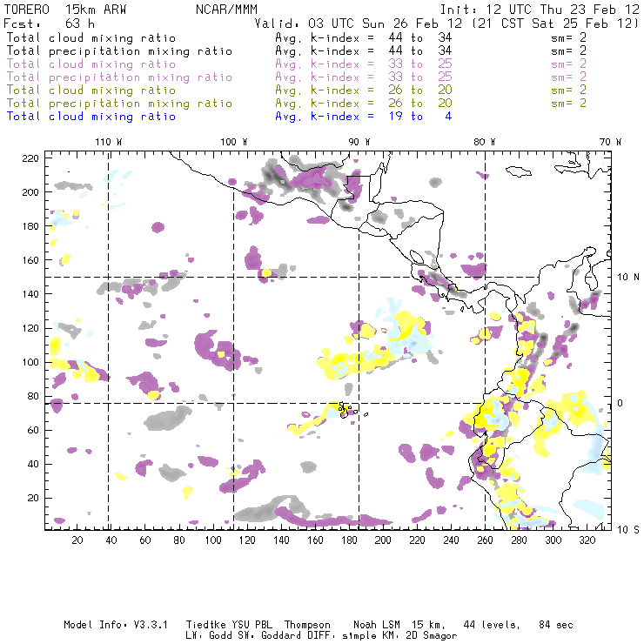This screenshot has height=644, width=644.
Task: Select the "Init: 12 UTC Thu 23 Feb 12" text
Action: [x=540, y=10]
